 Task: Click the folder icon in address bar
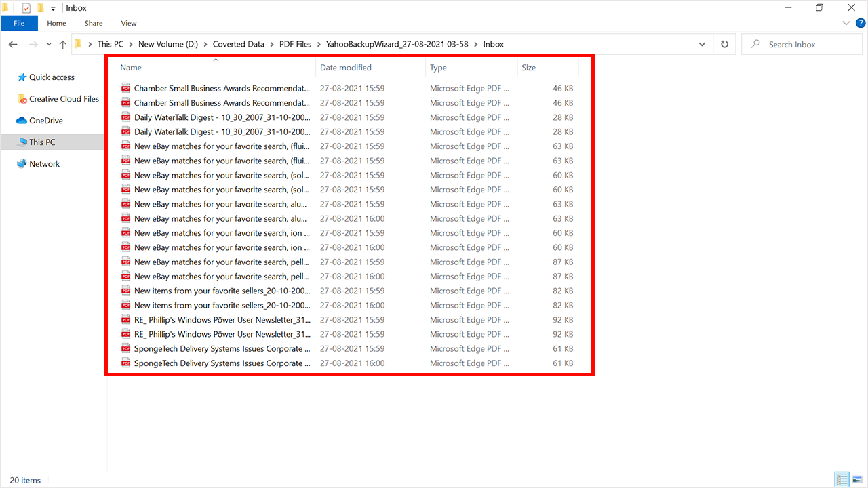click(79, 44)
